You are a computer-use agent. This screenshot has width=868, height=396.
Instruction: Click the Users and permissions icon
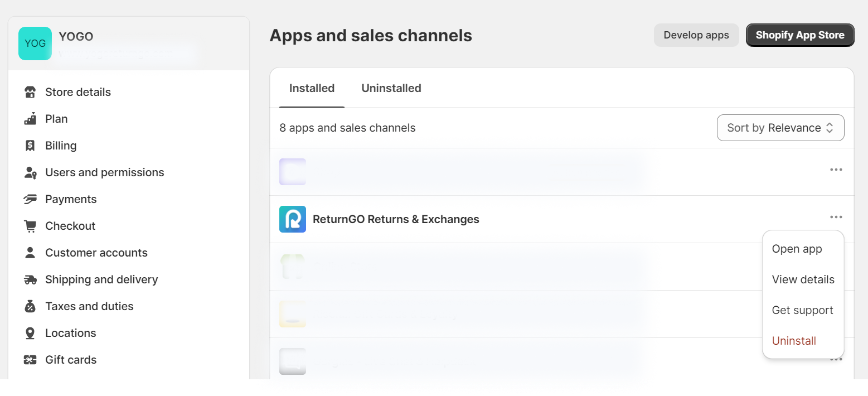click(x=30, y=172)
